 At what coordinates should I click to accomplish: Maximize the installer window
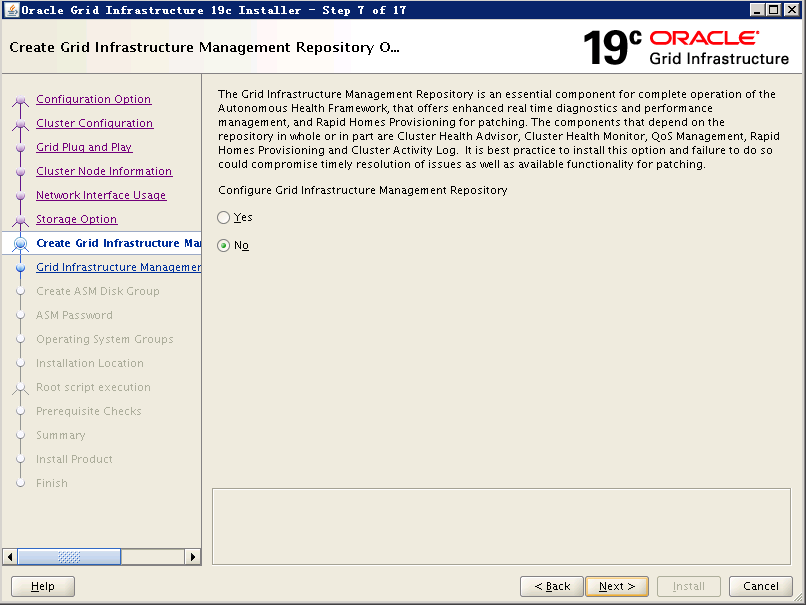coord(774,10)
